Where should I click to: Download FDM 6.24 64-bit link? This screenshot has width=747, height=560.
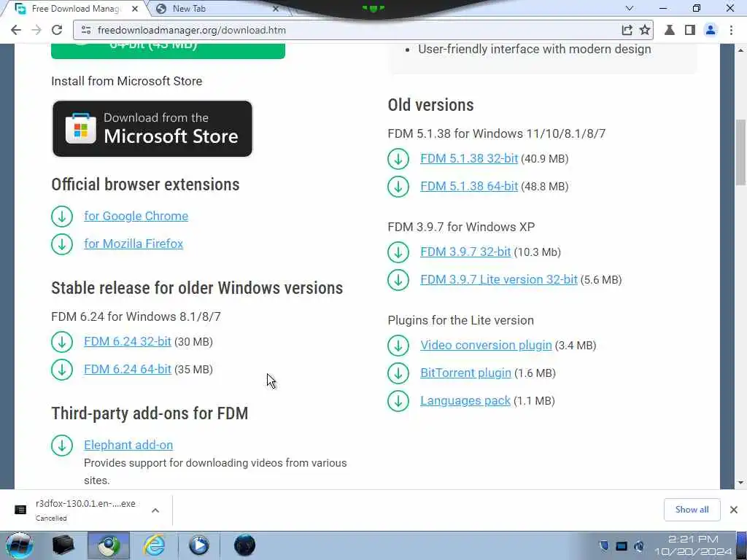click(128, 369)
